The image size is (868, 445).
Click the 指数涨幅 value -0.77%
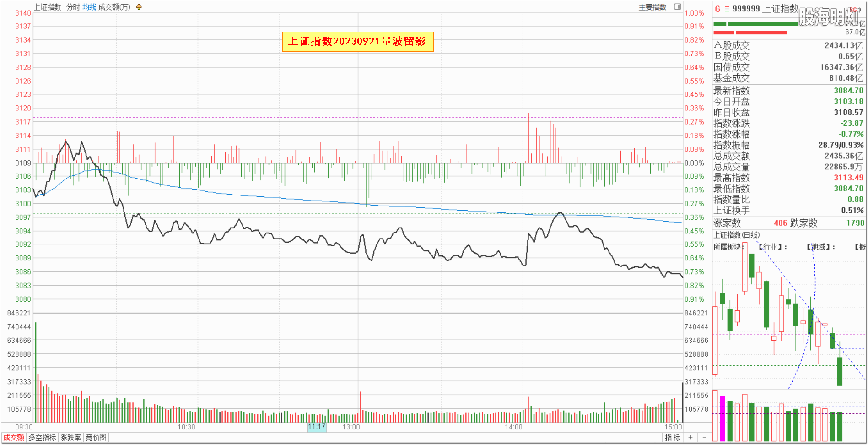tap(851, 135)
